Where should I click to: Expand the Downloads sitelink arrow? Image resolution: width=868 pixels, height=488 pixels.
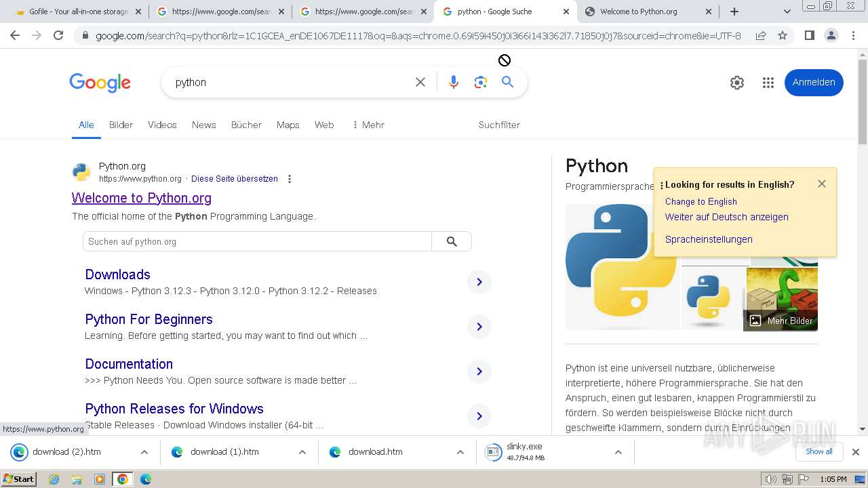pos(479,282)
